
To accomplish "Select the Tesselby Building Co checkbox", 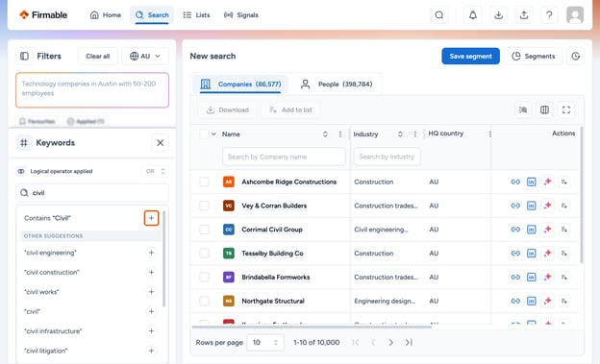I will pos(204,254).
